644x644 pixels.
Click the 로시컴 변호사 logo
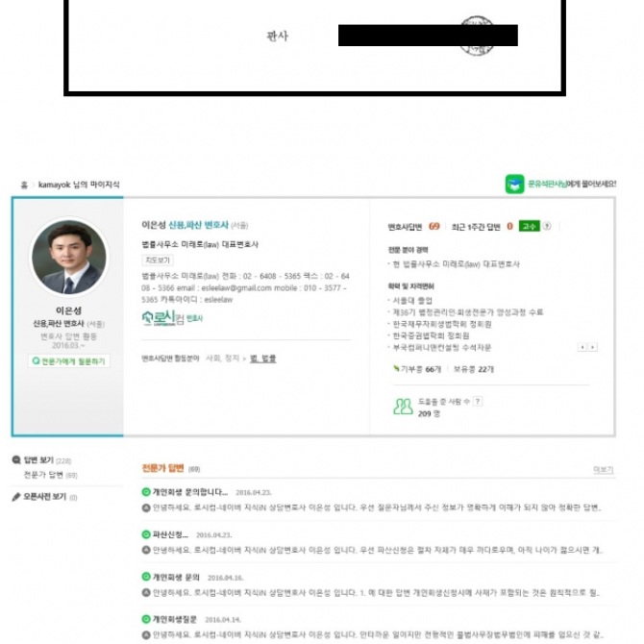tap(172, 318)
